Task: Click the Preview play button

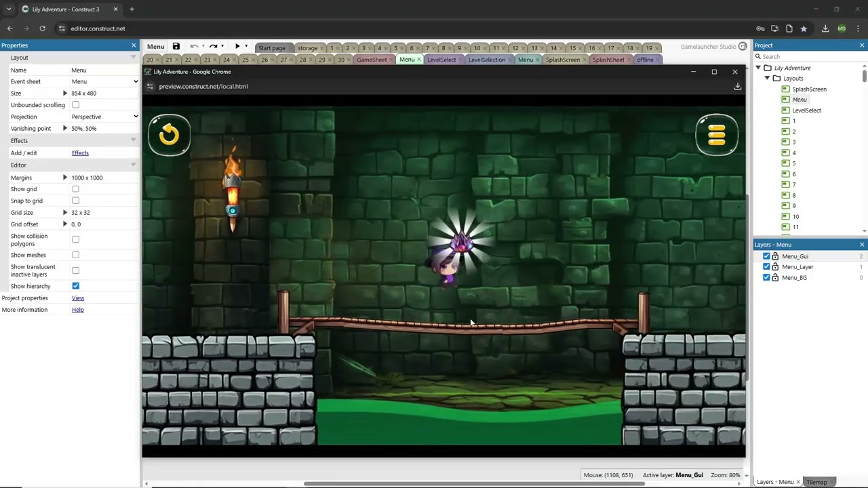Action: coord(237,47)
